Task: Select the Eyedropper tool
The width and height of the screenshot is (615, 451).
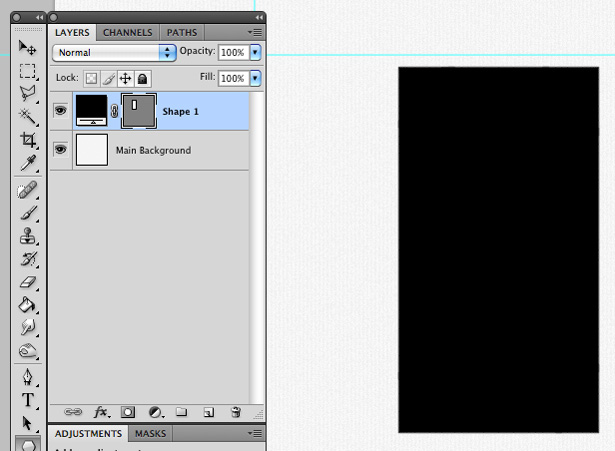Action: coord(27,163)
